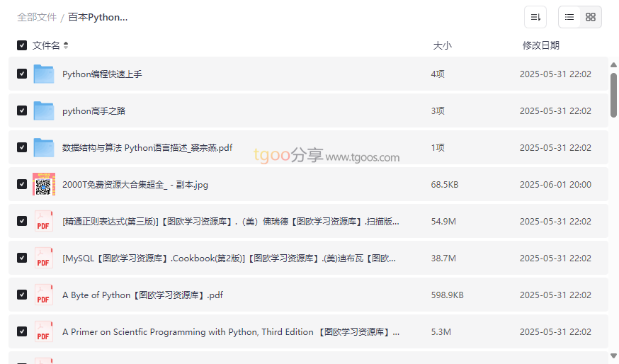Open the sort order menu icon

point(535,17)
